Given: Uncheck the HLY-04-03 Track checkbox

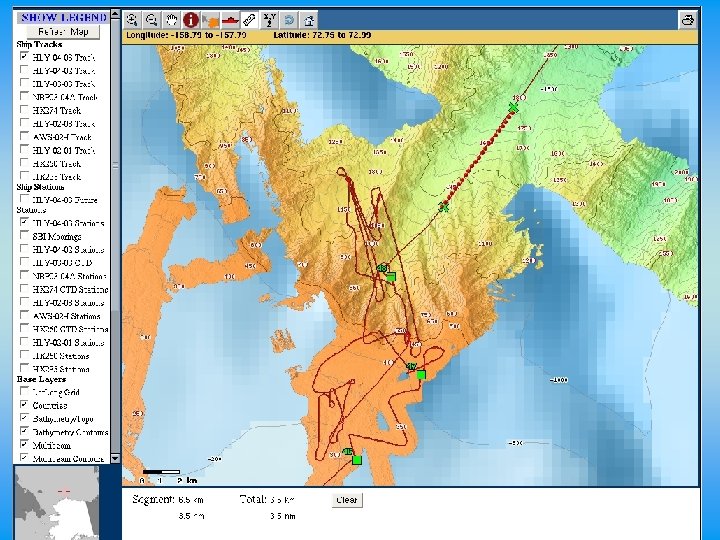Looking at the screenshot, I should coord(24,57).
